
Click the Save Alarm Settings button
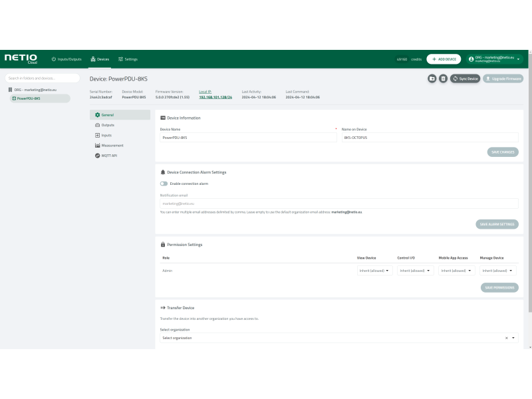click(x=497, y=224)
